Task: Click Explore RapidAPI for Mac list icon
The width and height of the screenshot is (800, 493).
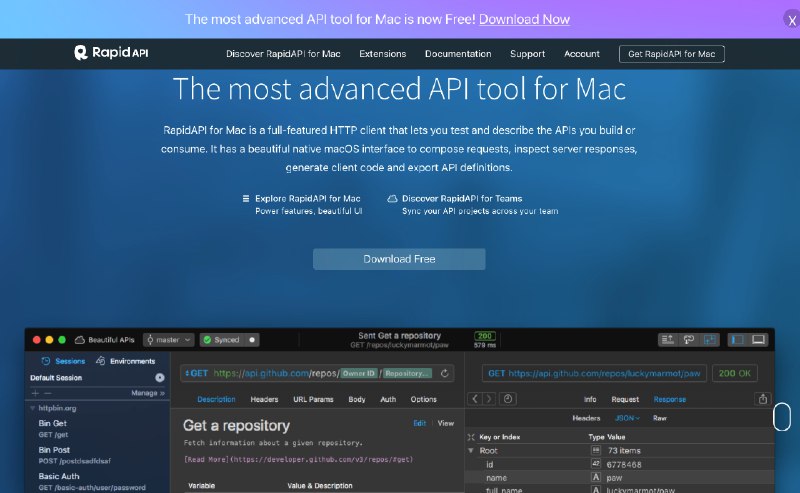Action: [247, 199]
